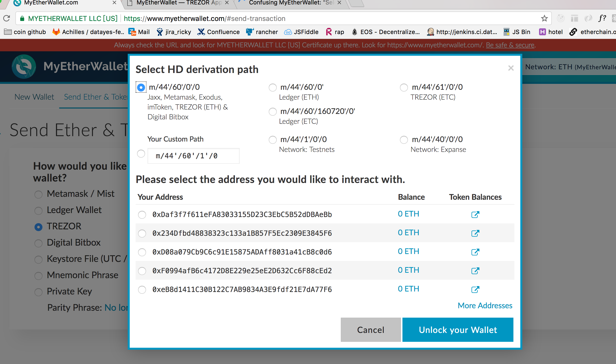616x364 pixels.
Task: Open the JSFiddle bookmark
Action: click(301, 32)
